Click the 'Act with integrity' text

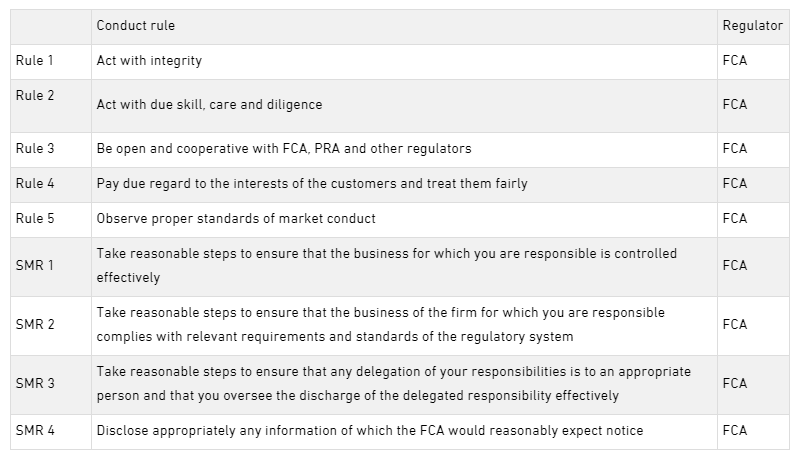pos(149,61)
